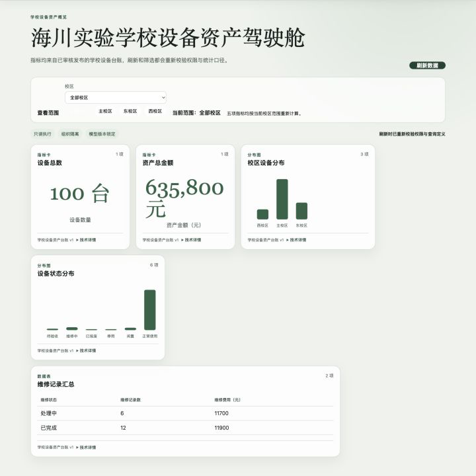
Task: Click the 100 台 device total value
Action: pos(80,193)
